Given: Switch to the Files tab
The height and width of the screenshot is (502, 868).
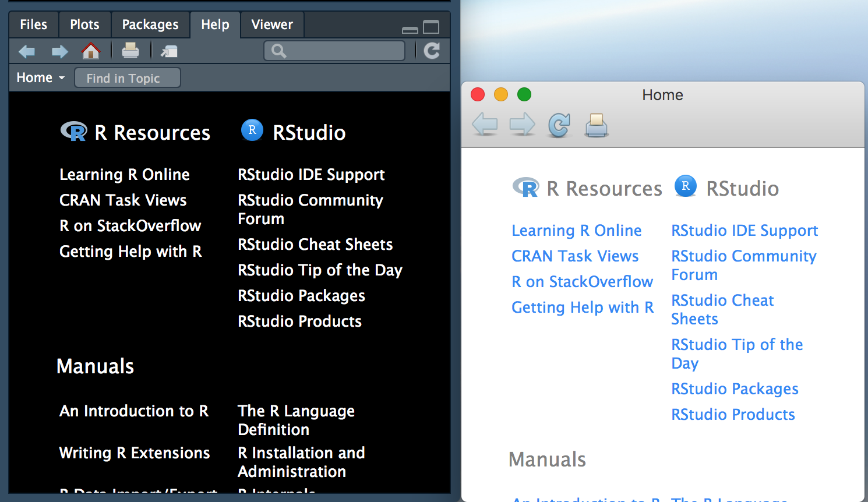Looking at the screenshot, I should [x=33, y=24].
